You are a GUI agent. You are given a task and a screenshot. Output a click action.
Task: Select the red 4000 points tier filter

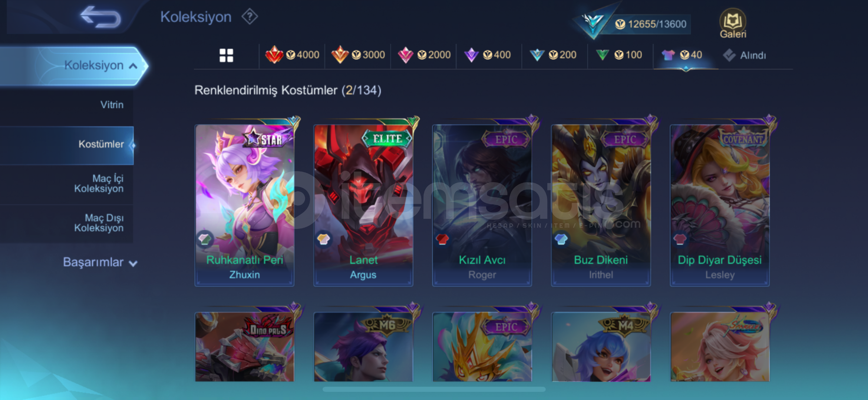292,55
